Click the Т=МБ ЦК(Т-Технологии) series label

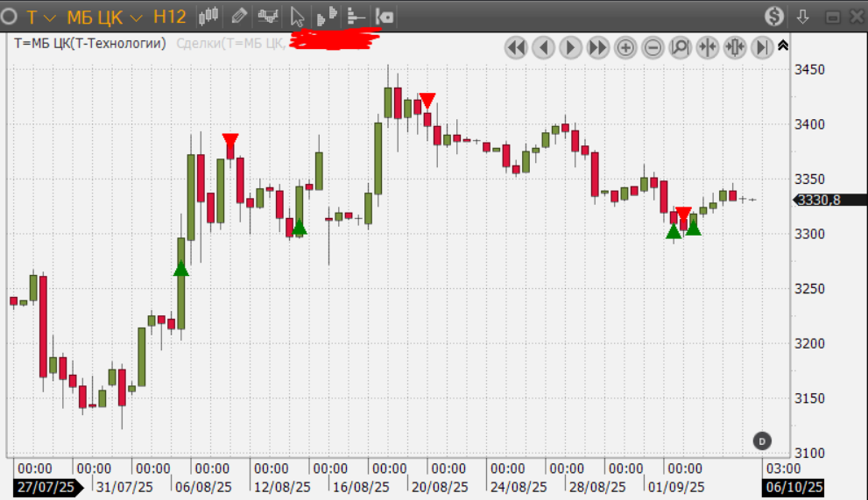coord(90,42)
